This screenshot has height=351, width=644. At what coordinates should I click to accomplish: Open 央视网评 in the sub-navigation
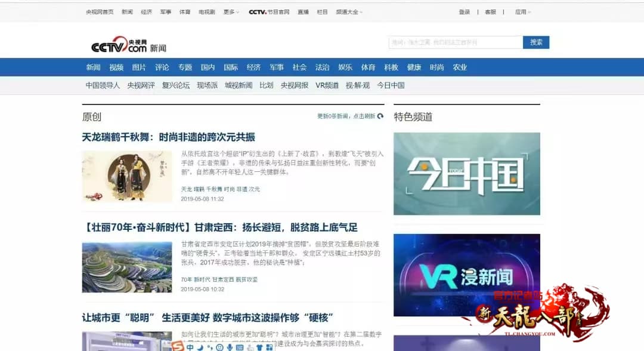[x=141, y=85]
